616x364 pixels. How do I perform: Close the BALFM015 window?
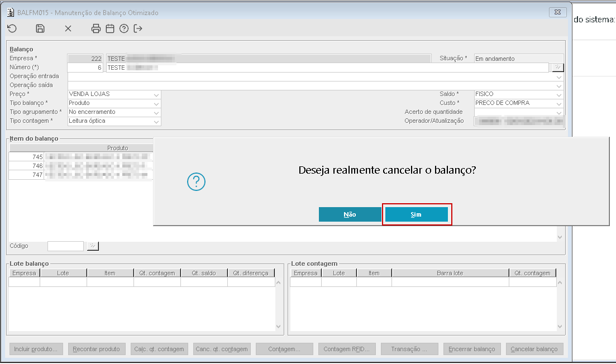click(x=557, y=12)
